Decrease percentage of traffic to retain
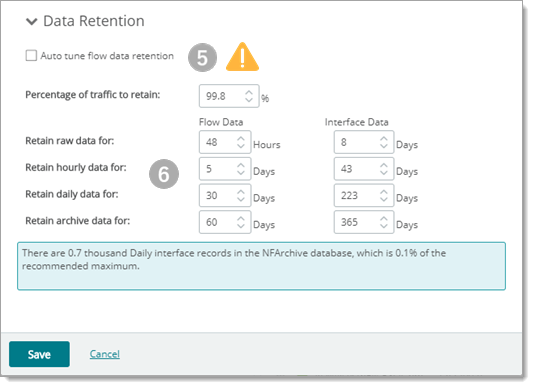The height and width of the screenshot is (387, 533). [x=249, y=99]
